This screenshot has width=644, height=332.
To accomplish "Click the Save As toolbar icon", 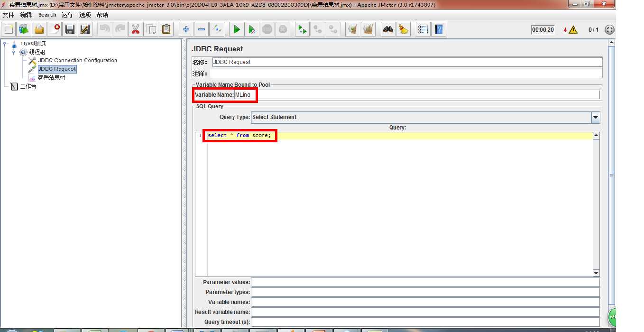I will (x=85, y=29).
